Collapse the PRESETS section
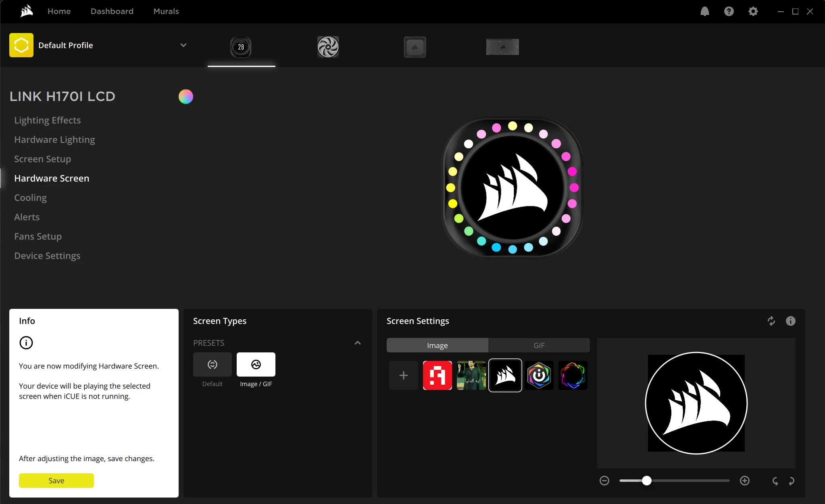The height and width of the screenshot is (504, 825). (x=357, y=343)
